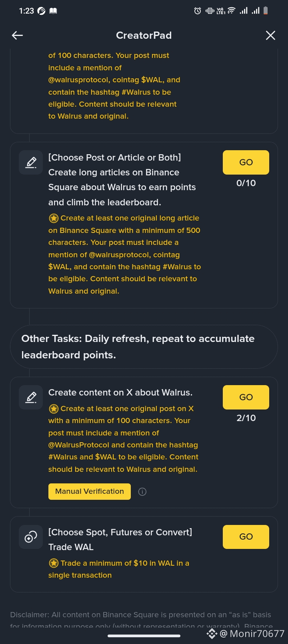
Task: Tap the 0/10 progress counter
Action: [x=246, y=183]
